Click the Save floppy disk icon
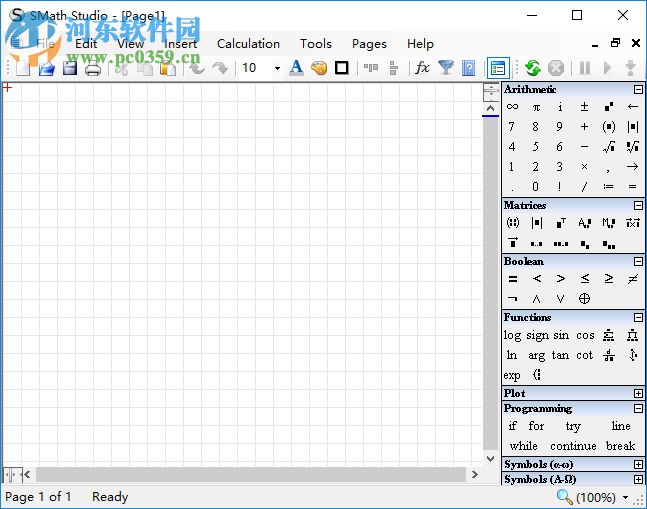This screenshot has width=647, height=509. coord(70,68)
